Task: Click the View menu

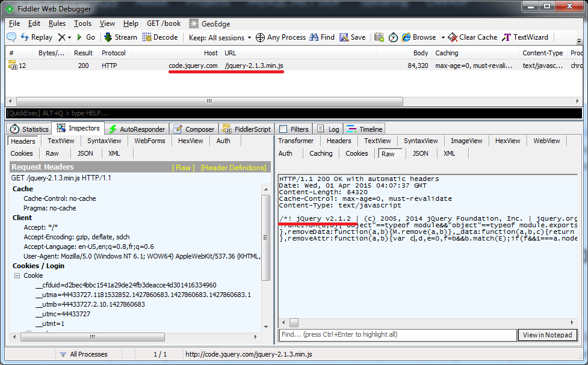Action: point(107,23)
